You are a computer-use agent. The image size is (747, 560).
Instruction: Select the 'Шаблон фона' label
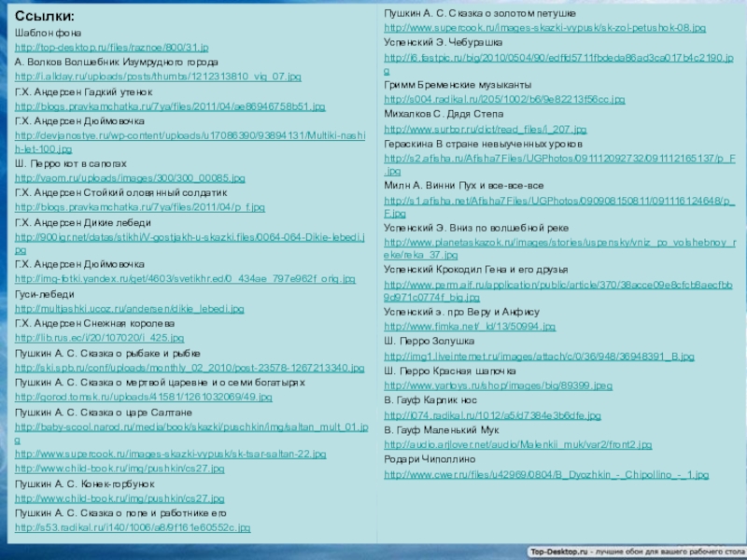click(x=49, y=33)
